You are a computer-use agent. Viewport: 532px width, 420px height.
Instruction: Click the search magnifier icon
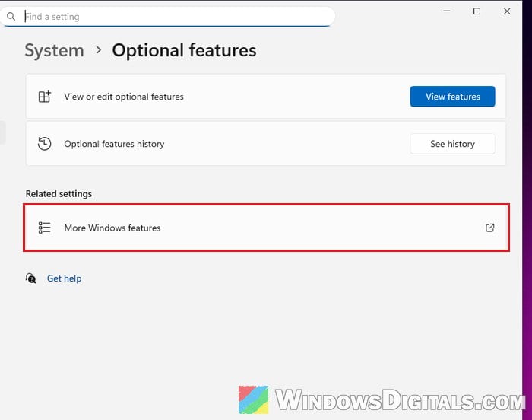11,16
